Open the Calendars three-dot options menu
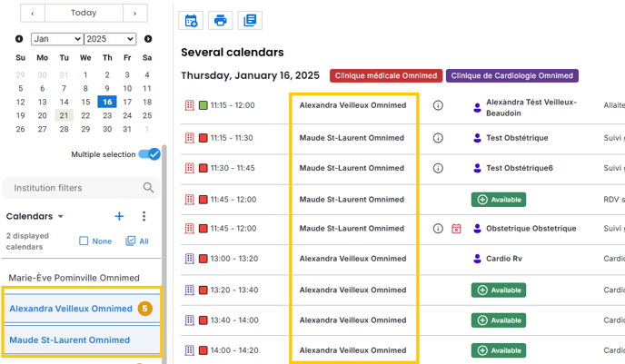The width and height of the screenshot is (625, 364). pyautogui.click(x=144, y=216)
